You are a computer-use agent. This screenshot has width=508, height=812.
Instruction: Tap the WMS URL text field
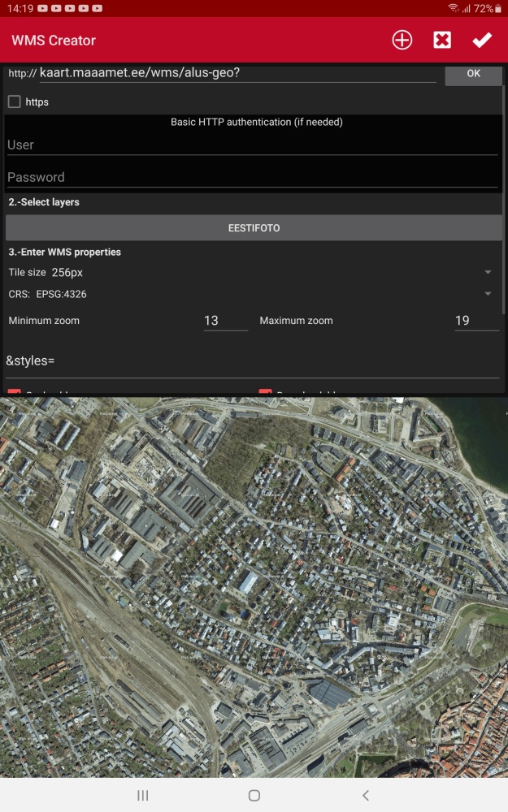tap(237, 73)
